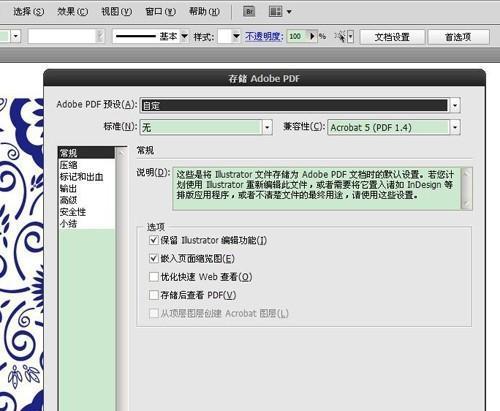The height and width of the screenshot is (411, 500).
Task: Click the category list scrollbar
Action: [122, 279]
